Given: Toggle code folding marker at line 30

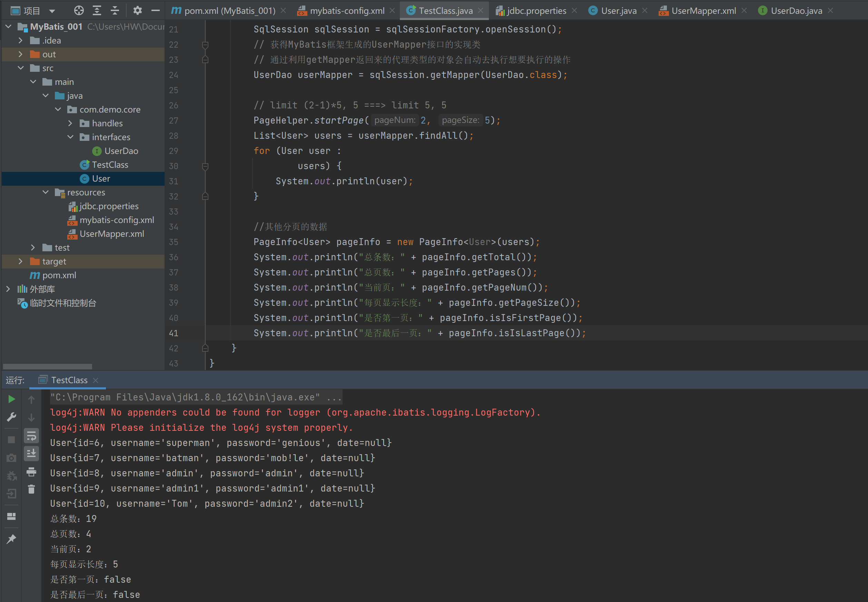Looking at the screenshot, I should pyautogui.click(x=205, y=166).
